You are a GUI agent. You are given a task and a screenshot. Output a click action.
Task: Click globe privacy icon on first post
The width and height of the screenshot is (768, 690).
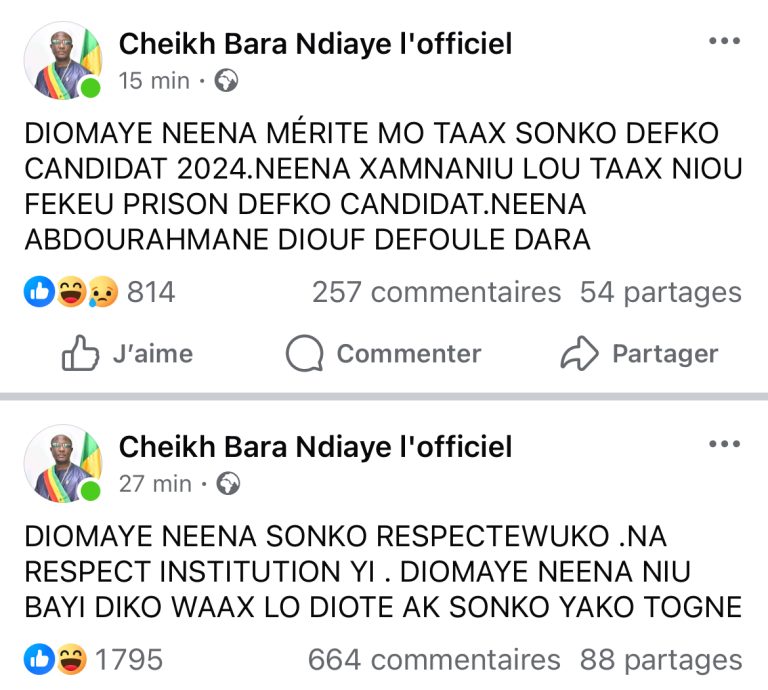tap(227, 82)
